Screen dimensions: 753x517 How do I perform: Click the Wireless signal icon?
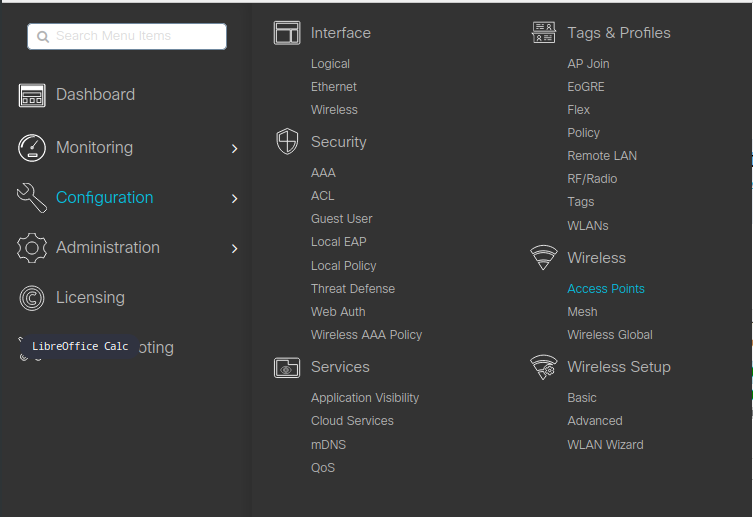pyautogui.click(x=544, y=257)
